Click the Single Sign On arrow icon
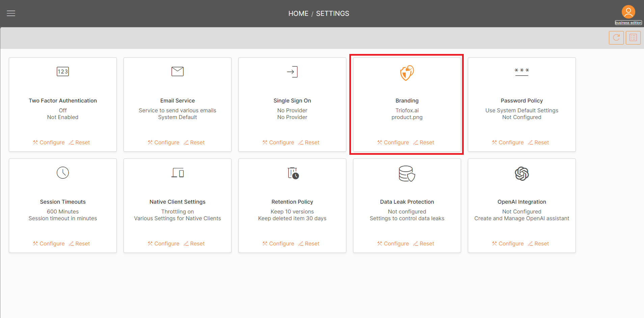Viewport: 644px width, 318px height. [292, 71]
